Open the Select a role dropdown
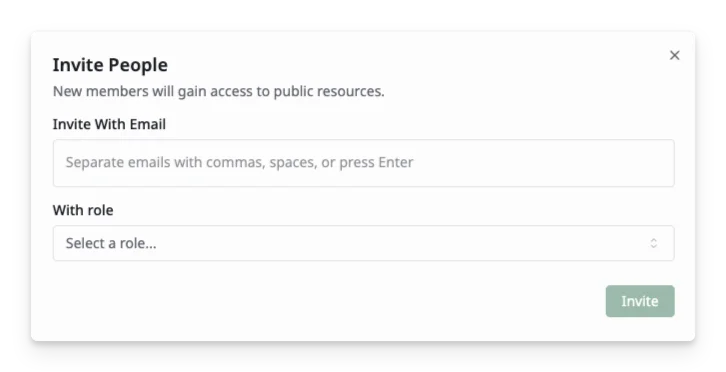This screenshot has height=372, width=726. click(x=363, y=243)
